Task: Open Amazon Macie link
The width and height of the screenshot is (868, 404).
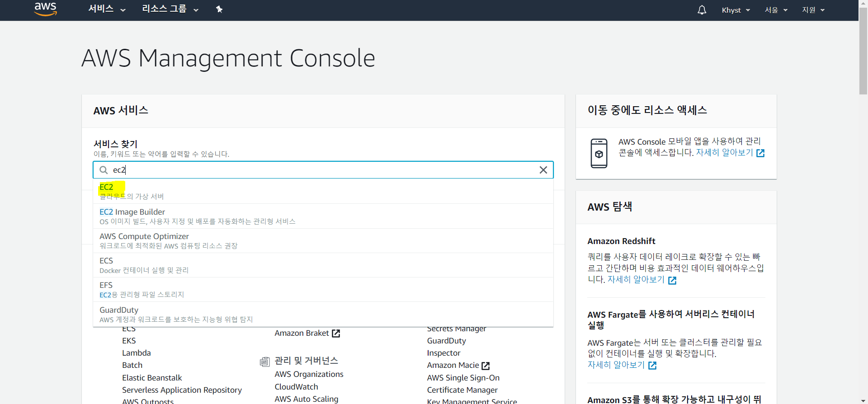Action: tap(453, 365)
